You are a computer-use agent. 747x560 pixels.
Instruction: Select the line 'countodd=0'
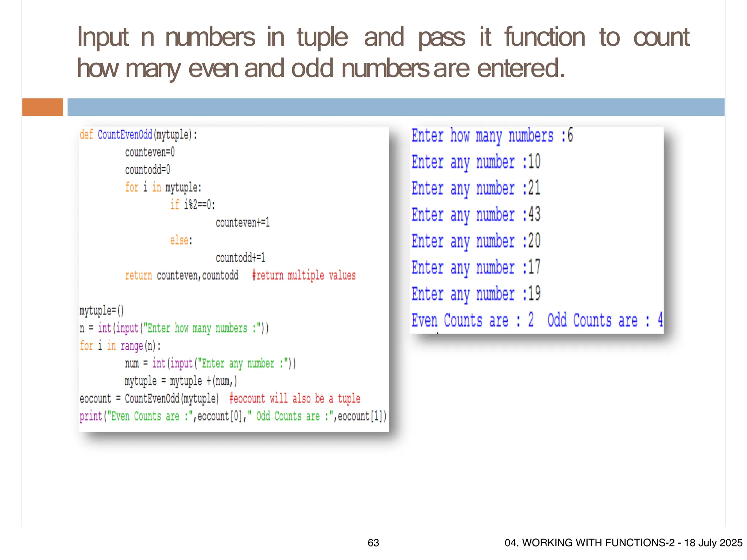click(x=148, y=170)
